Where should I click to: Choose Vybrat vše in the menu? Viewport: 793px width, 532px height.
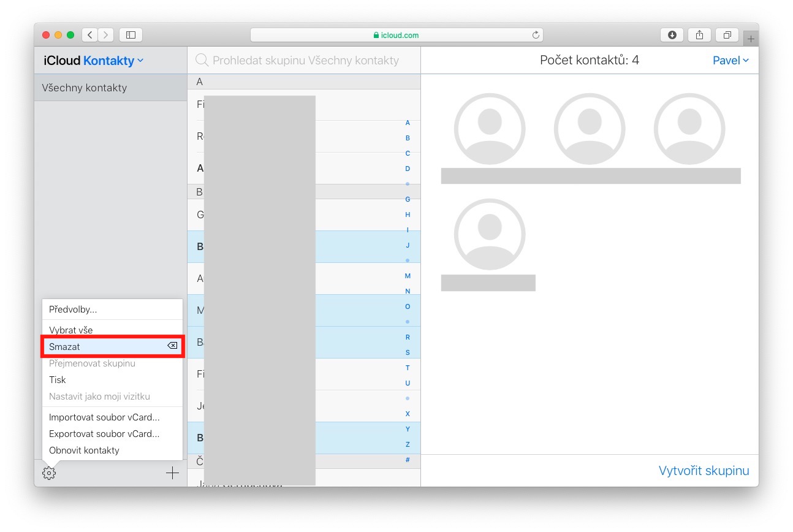coord(112,330)
